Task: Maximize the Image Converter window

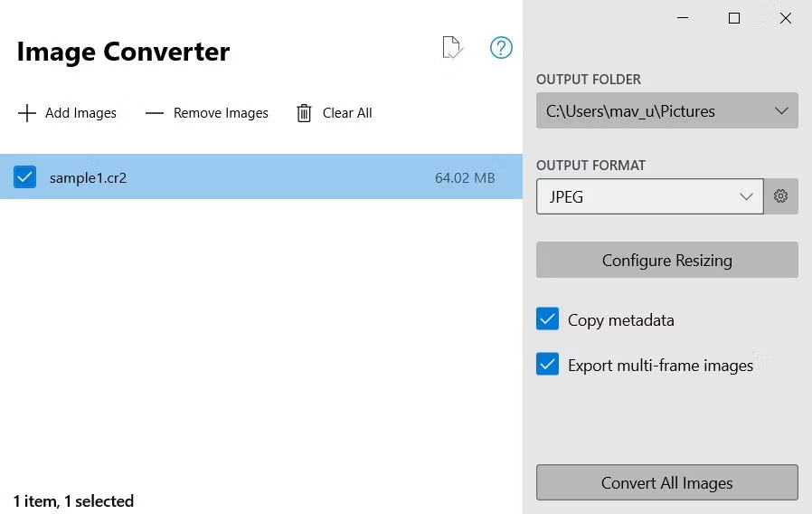Action: 734,18
